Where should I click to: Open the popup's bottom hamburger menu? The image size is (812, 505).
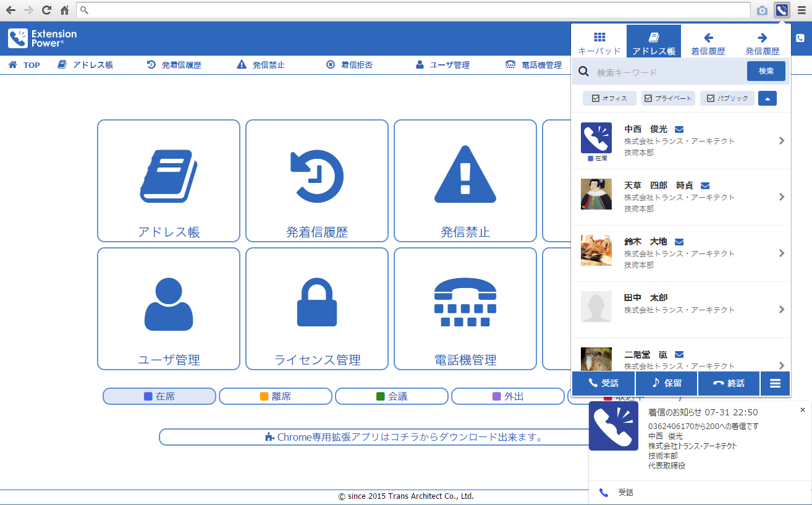click(775, 383)
